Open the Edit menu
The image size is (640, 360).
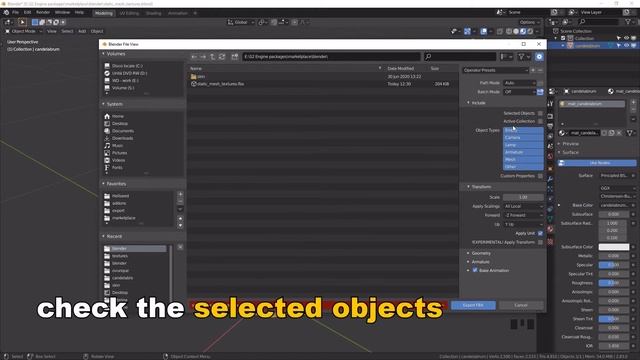(x=27, y=13)
